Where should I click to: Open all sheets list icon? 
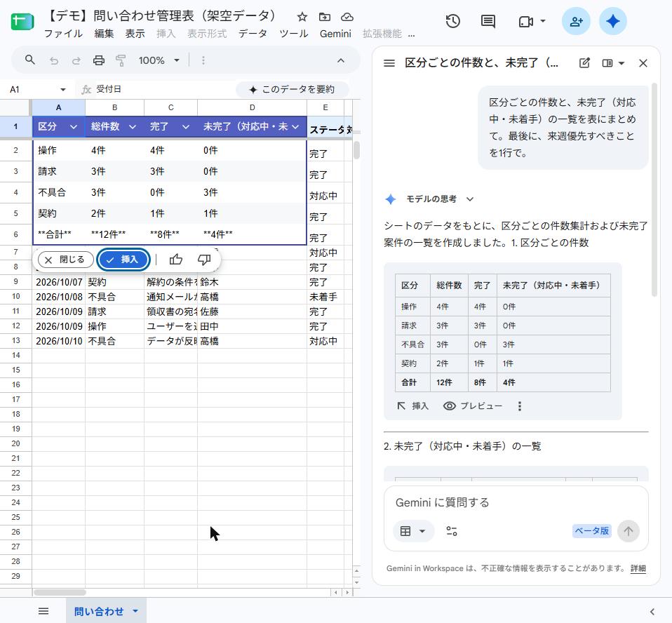point(43,611)
